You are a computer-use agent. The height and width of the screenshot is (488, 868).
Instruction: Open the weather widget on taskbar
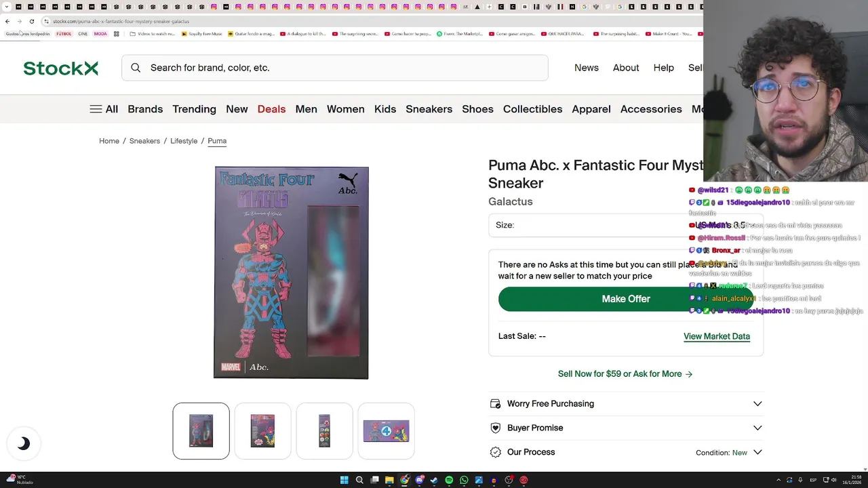[x=19, y=480]
